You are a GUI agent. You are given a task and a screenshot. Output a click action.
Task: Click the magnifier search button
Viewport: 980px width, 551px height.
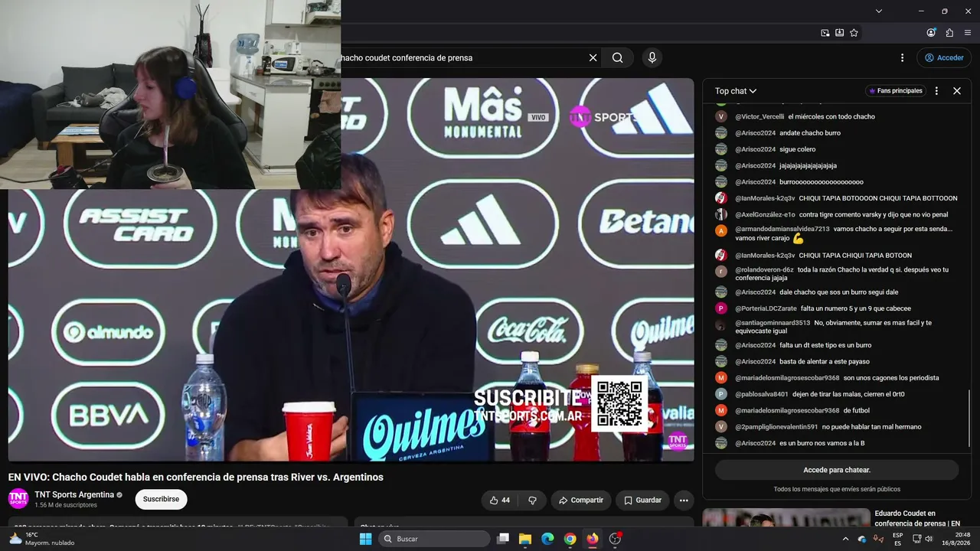[x=617, y=57]
